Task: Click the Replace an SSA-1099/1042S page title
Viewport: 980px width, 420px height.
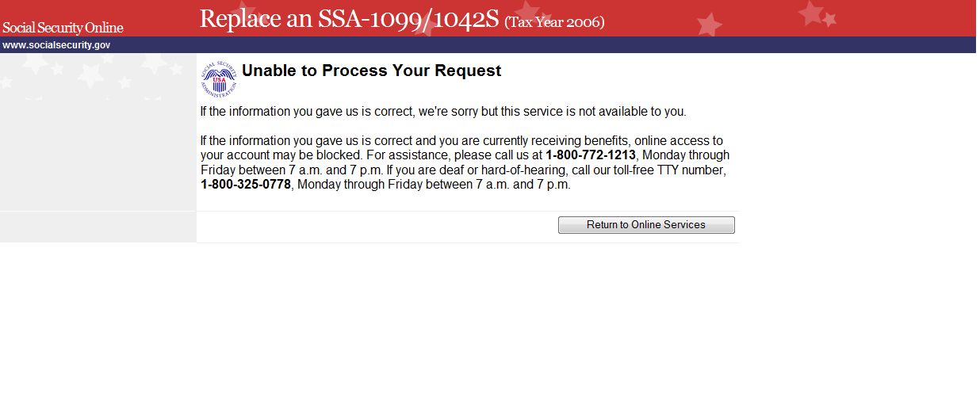Action: click(349, 19)
